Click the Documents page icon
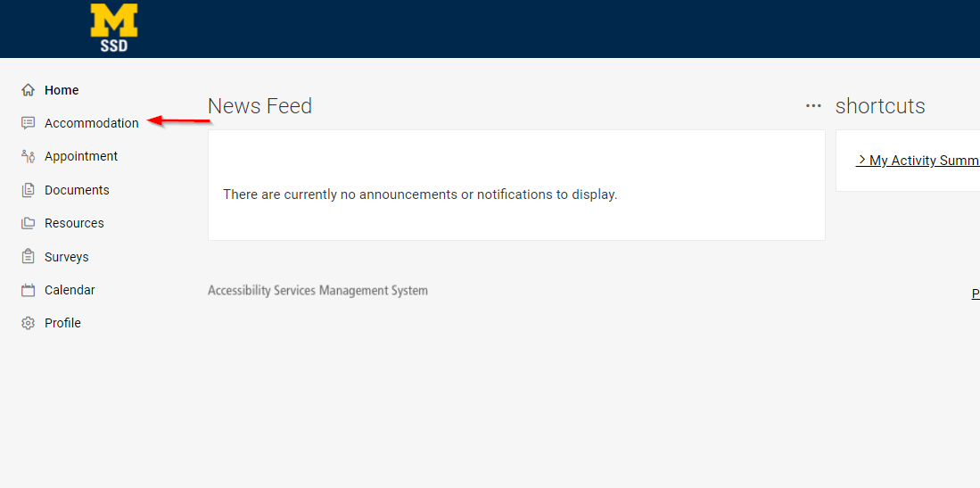Screen dimensions: 980x488 point(29,190)
